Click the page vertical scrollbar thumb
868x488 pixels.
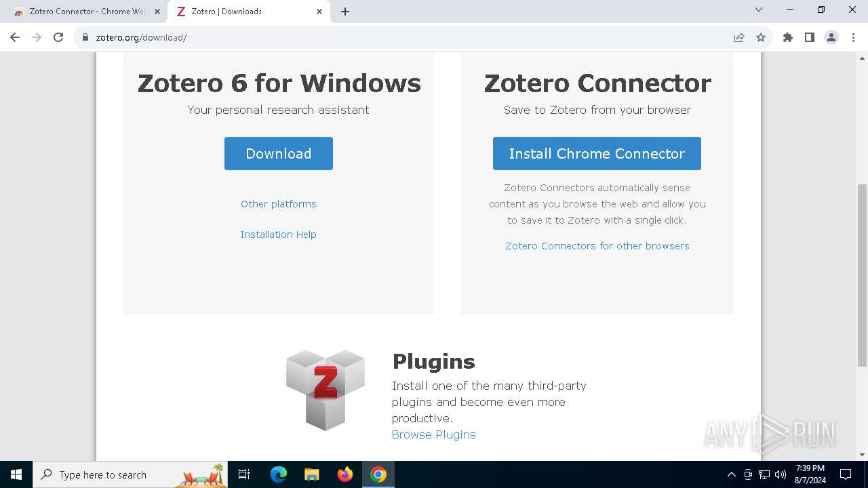[x=862, y=274]
